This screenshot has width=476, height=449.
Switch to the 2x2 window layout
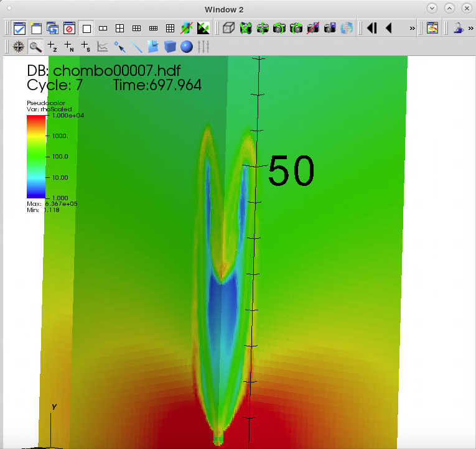coord(120,28)
